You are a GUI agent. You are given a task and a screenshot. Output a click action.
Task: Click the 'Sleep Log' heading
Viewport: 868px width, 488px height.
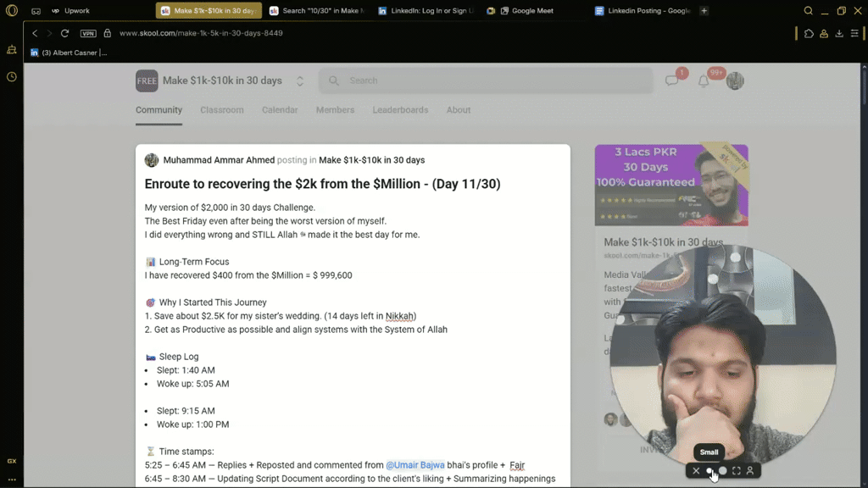tap(179, 357)
